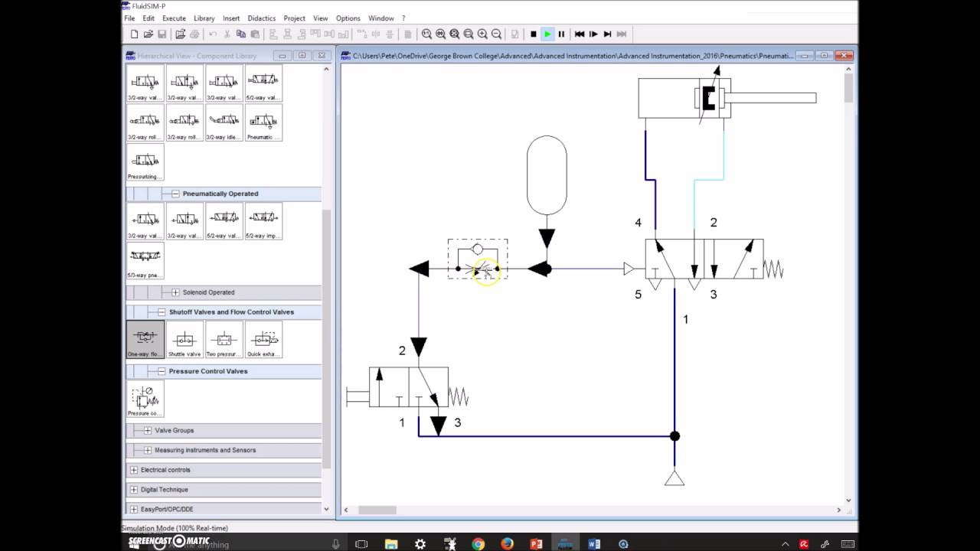The width and height of the screenshot is (980, 551).
Task: Open Word from the taskbar
Action: tap(594, 544)
